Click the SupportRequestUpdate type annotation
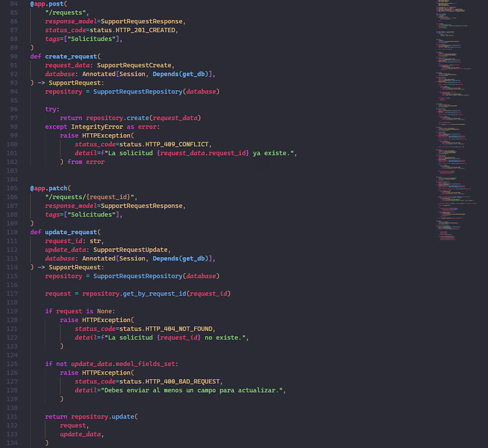Viewport: 488px width, 448px height. (130, 250)
